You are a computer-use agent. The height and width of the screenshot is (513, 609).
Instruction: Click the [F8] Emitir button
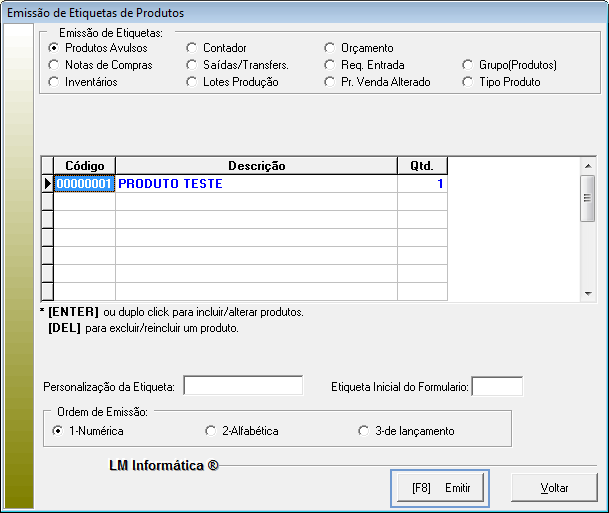point(440,488)
